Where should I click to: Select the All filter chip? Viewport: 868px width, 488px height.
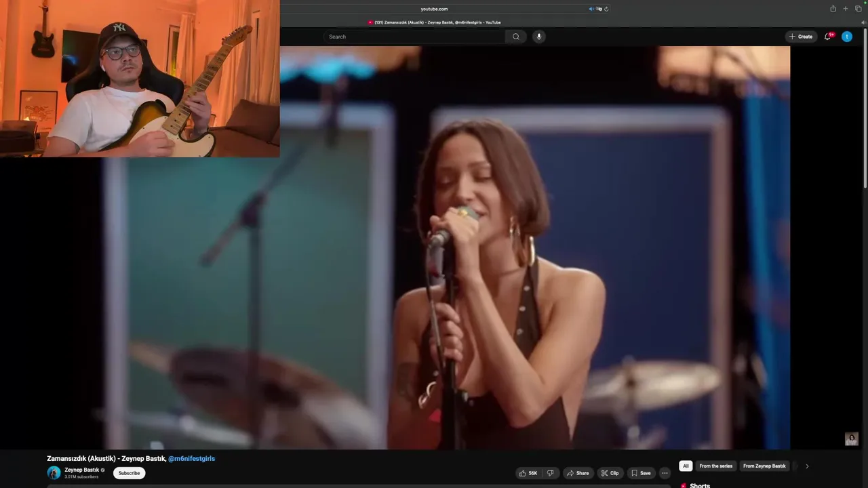tap(686, 466)
